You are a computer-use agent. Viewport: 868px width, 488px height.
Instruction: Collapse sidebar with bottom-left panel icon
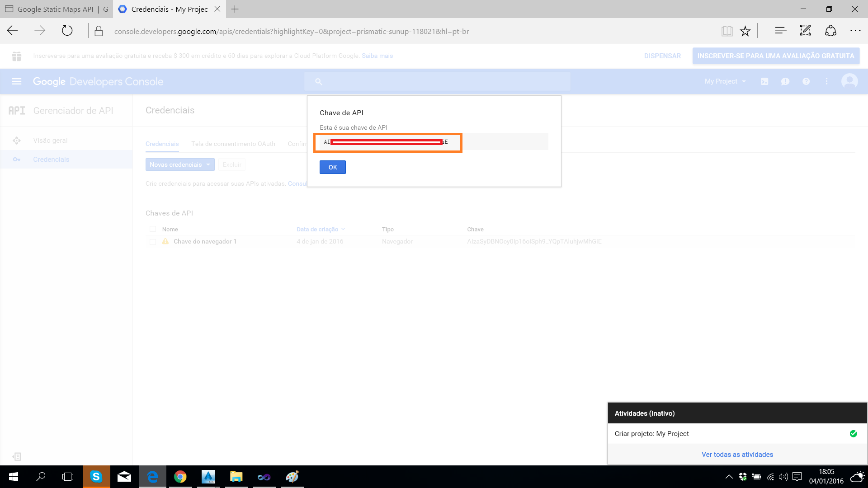17,456
